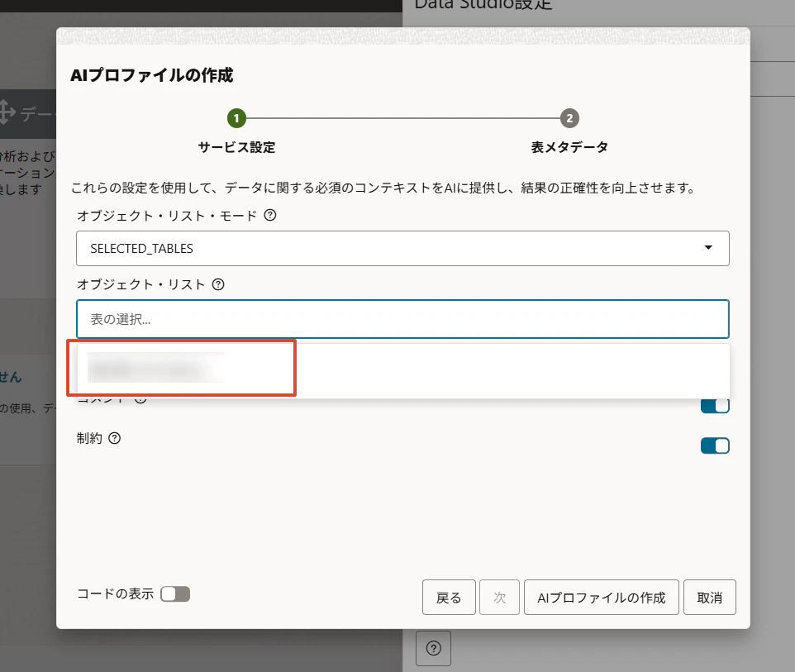Click the 表メタデータ step label
The height and width of the screenshot is (672, 795).
[569, 148]
